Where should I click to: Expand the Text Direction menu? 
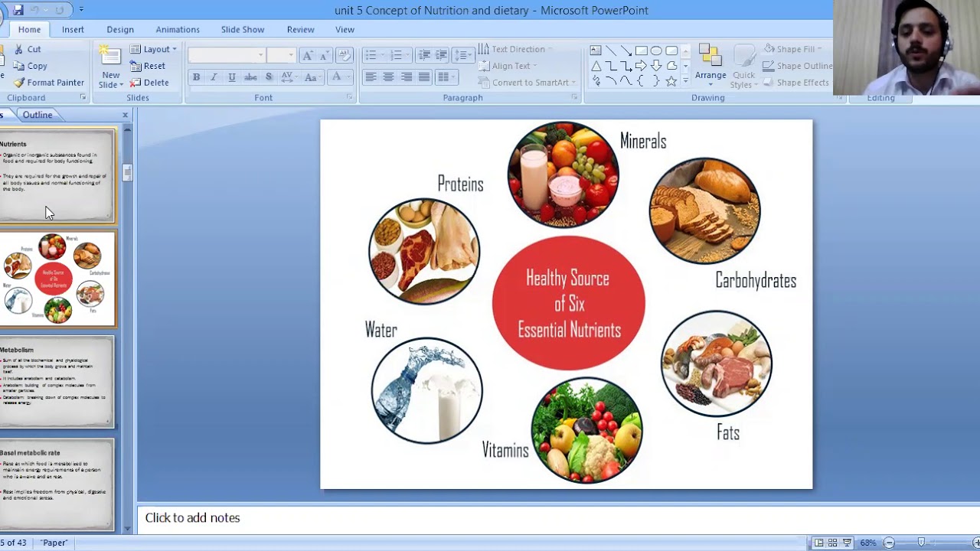(514, 49)
